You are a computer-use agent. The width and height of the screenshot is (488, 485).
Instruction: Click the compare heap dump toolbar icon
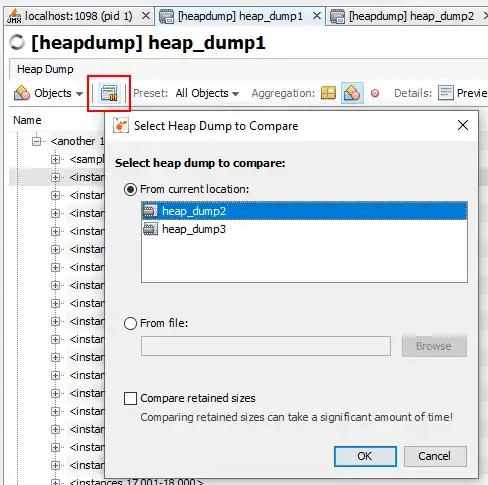click(109, 94)
